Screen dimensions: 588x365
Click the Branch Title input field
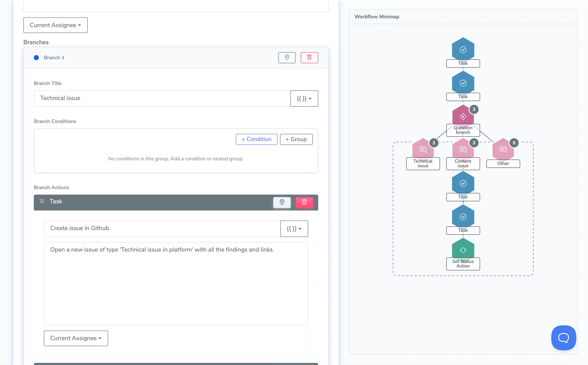pos(162,98)
